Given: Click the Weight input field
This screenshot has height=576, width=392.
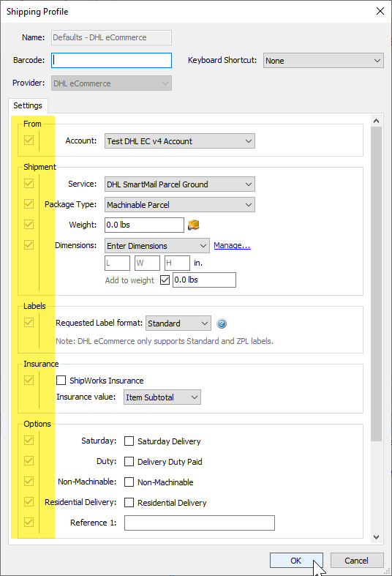Looking at the screenshot, I should tap(144, 225).
